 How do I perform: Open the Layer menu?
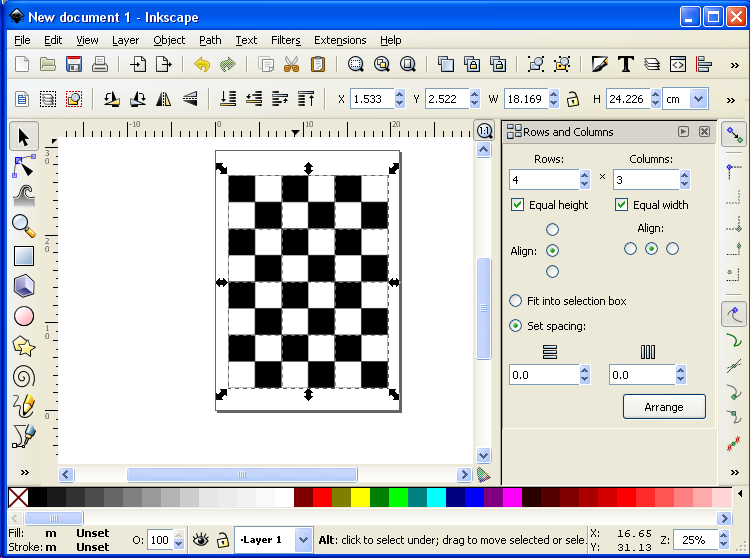(125, 40)
